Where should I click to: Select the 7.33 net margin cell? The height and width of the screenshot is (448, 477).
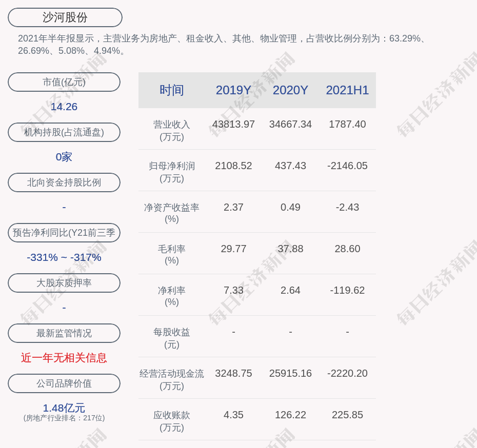[x=234, y=290]
